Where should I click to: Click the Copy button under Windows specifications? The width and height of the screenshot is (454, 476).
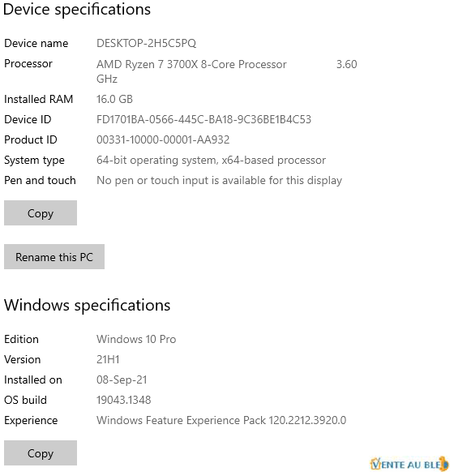41,453
